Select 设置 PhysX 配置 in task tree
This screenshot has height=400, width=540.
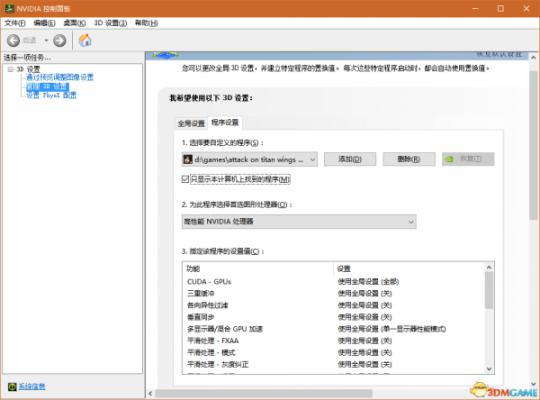[x=51, y=95]
